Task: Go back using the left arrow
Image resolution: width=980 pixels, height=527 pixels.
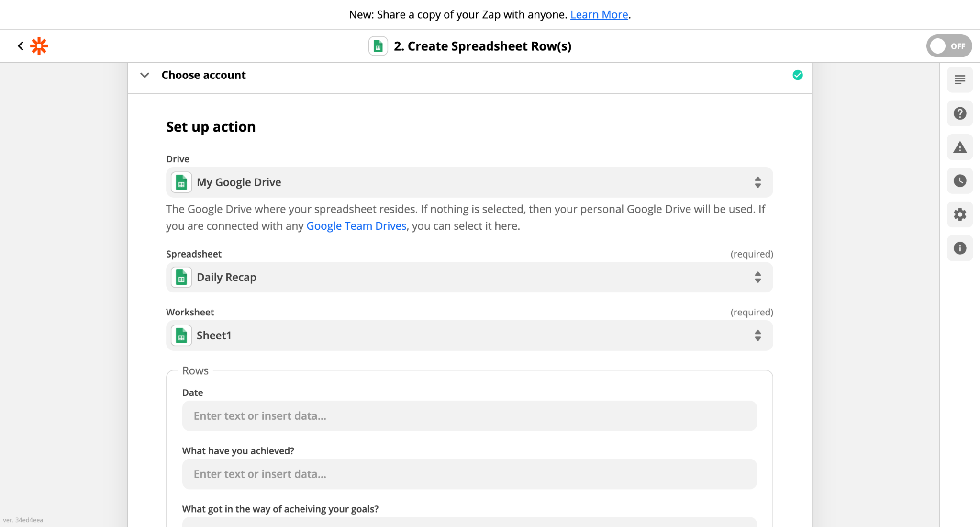Action: [x=21, y=46]
